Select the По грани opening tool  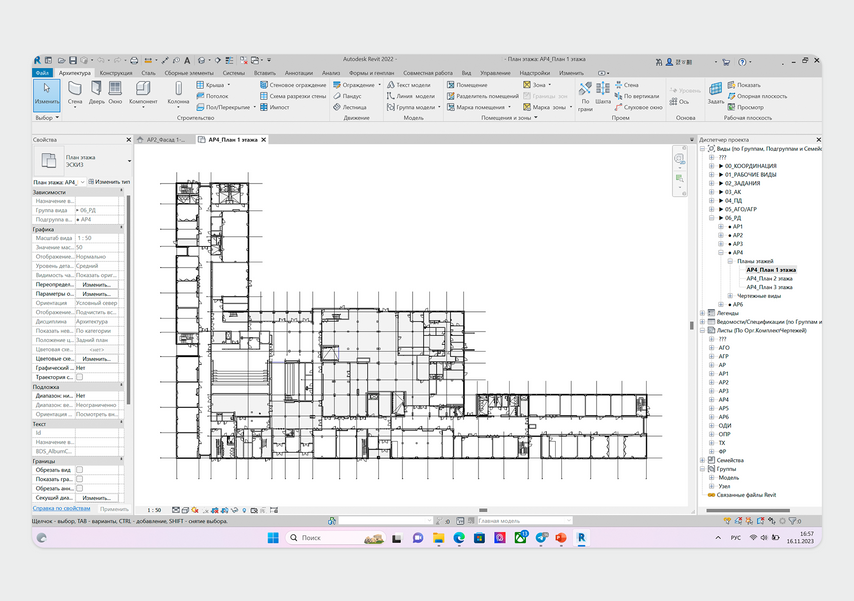(585, 96)
